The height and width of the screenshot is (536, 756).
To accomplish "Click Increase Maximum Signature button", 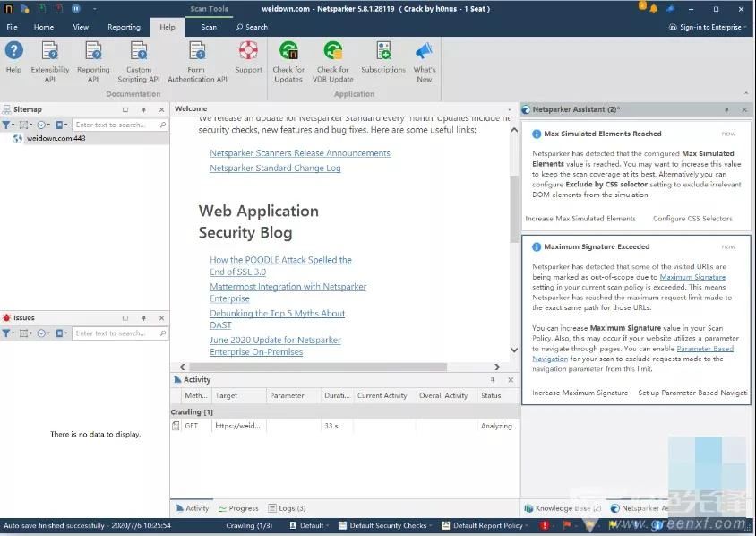I will 580,393.
